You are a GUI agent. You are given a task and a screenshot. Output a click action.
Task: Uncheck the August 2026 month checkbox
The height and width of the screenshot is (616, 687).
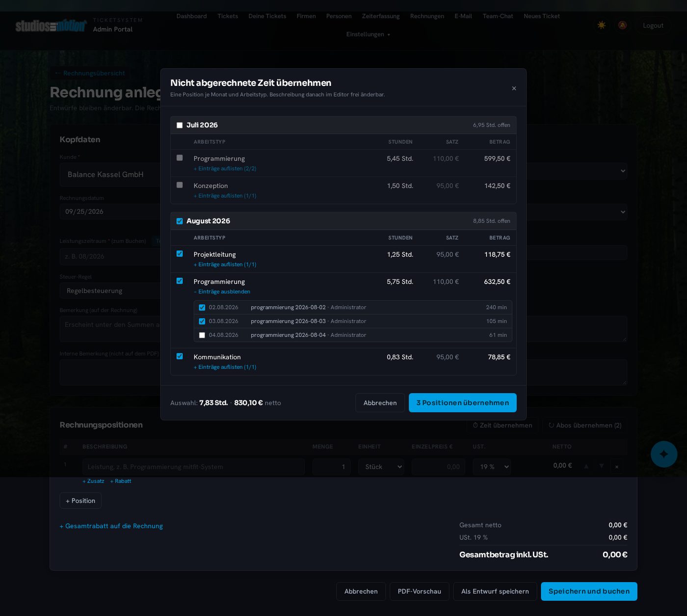pos(180,221)
